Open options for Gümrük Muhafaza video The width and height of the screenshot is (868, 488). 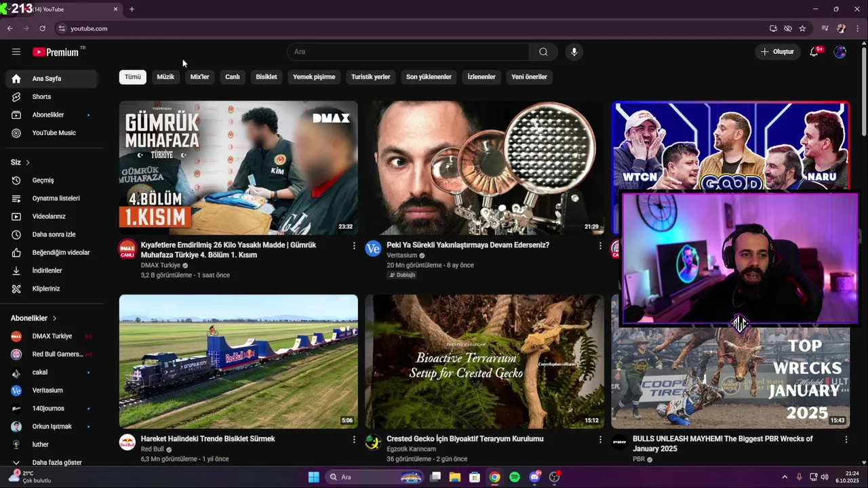[x=354, y=246]
